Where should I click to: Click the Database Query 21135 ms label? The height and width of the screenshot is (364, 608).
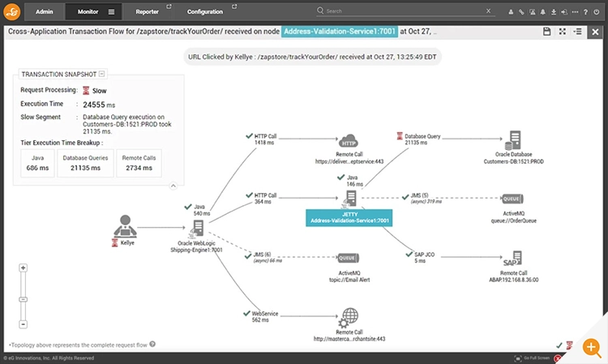coord(422,139)
